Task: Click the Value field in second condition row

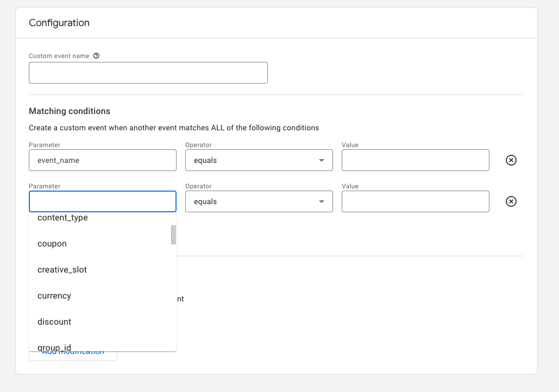Action: (x=416, y=201)
